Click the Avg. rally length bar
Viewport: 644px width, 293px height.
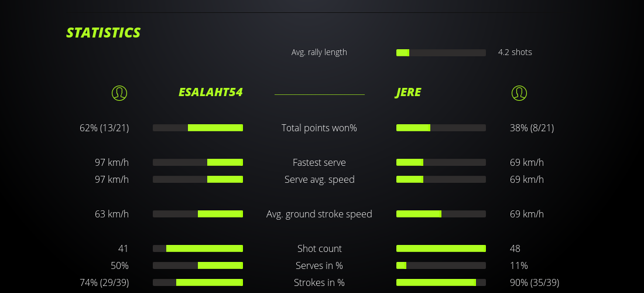[x=441, y=53]
